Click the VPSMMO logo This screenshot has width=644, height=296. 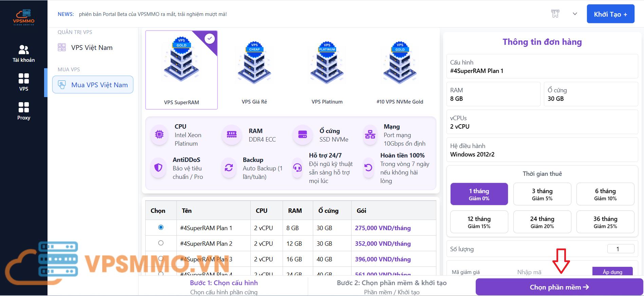click(x=23, y=18)
